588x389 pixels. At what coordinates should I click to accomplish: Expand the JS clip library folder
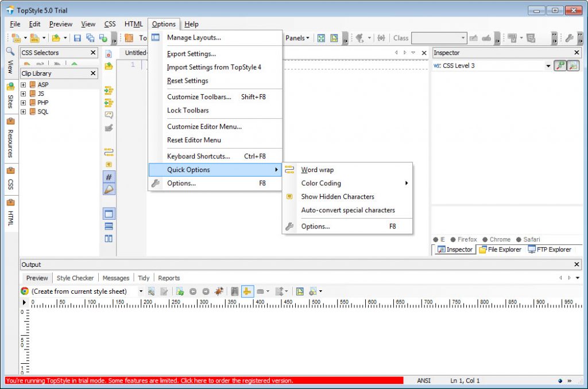pos(23,94)
